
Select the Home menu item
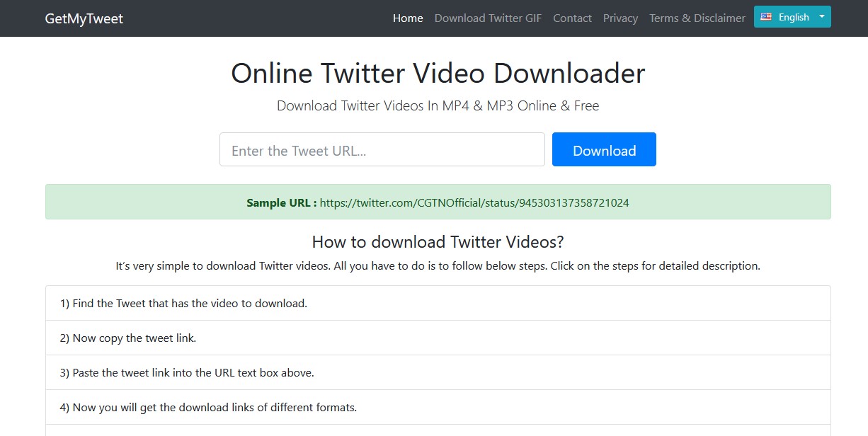coord(407,18)
